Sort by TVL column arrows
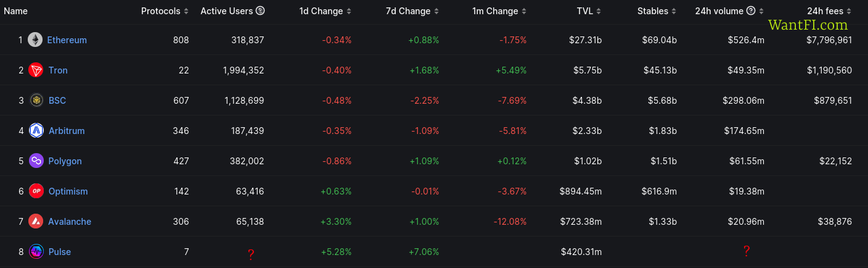This screenshot has height=268, width=868. click(599, 11)
